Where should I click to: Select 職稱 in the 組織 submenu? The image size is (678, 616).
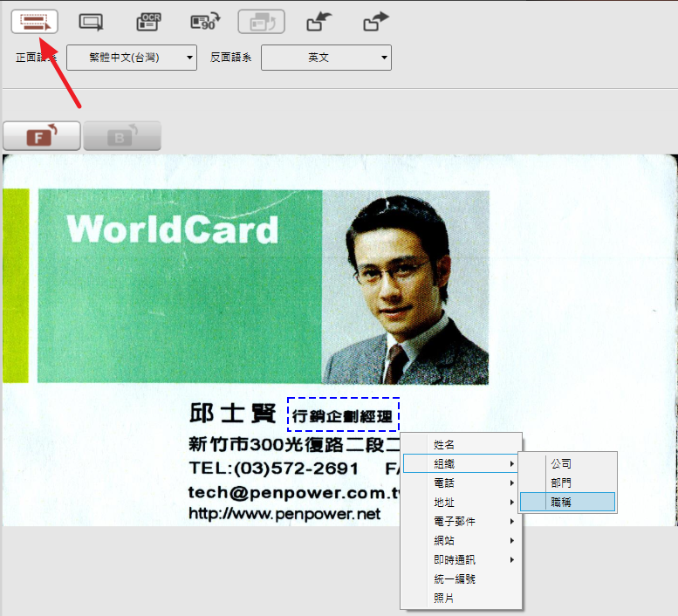click(x=567, y=502)
